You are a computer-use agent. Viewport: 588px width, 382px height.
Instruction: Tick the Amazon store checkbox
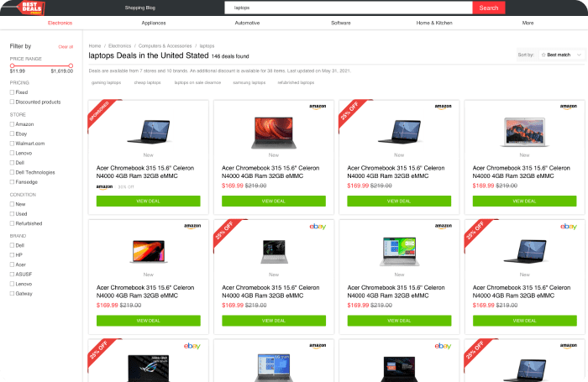coord(12,124)
